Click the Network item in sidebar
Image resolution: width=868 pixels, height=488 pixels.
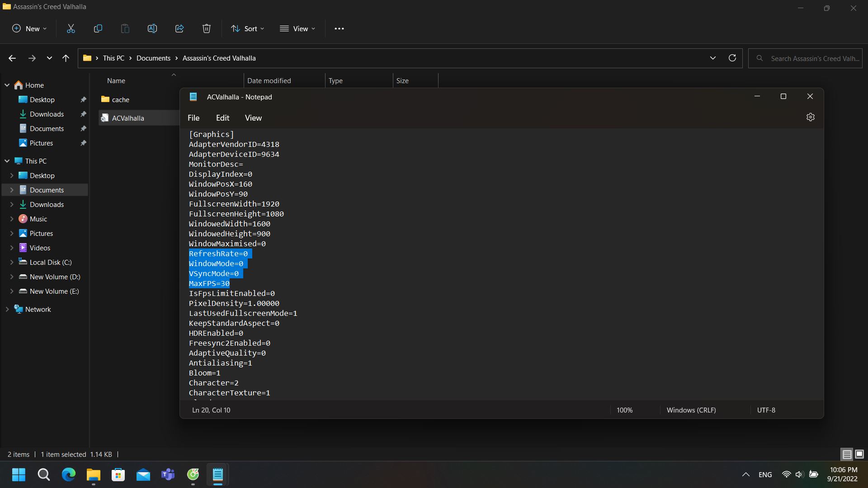[38, 309]
